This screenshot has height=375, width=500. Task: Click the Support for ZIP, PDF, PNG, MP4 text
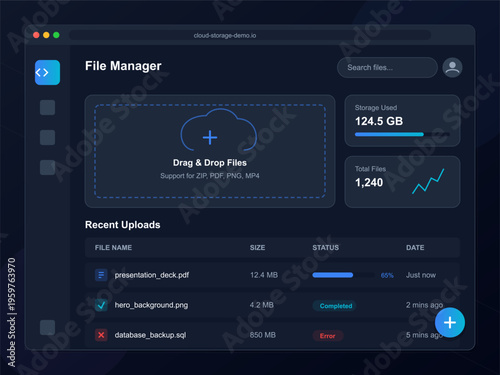210,176
